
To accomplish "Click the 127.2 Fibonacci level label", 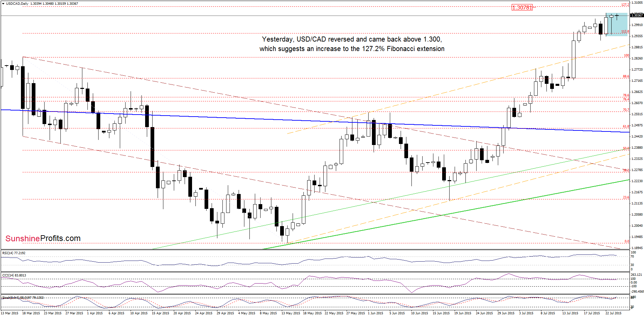I will click(x=625, y=5).
